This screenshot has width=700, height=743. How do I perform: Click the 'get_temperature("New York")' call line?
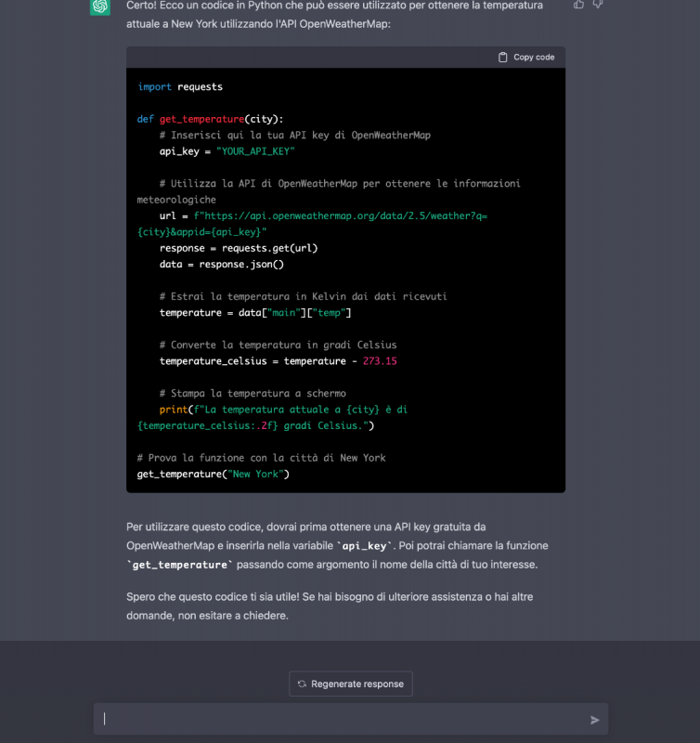click(214, 474)
